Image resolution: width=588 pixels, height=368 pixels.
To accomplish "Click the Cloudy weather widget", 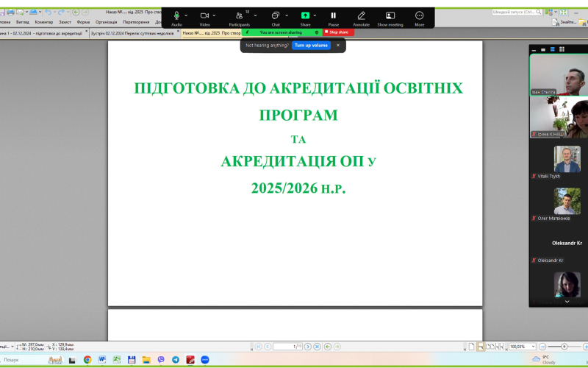I will tap(544, 360).
